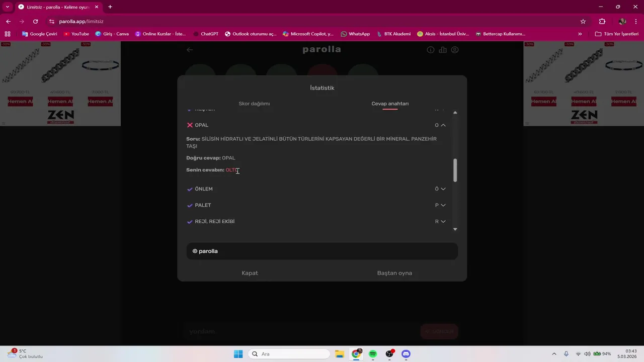Viewport: 644px width, 362px height.
Task: Open OBS Studio from the taskbar
Action: click(x=389, y=354)
